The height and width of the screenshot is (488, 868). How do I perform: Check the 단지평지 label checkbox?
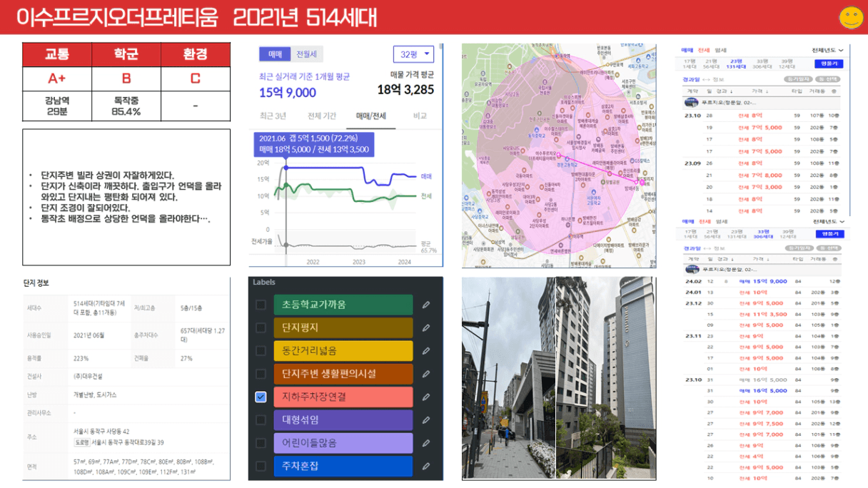[x=261, y=327]
